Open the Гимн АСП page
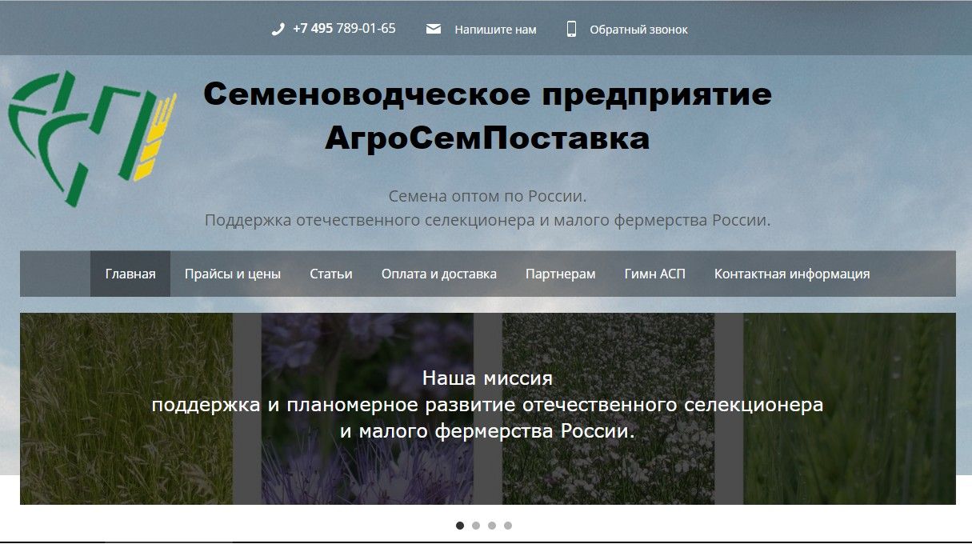Viewport: 972px width, 560px height. tap(655, 274)
